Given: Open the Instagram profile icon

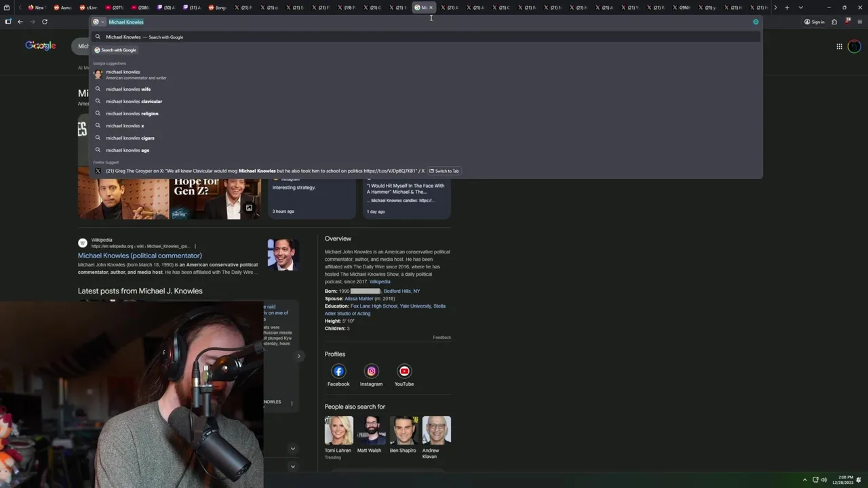Looking at the screenshot, I should pyautogui.click(x=371, y=371).
